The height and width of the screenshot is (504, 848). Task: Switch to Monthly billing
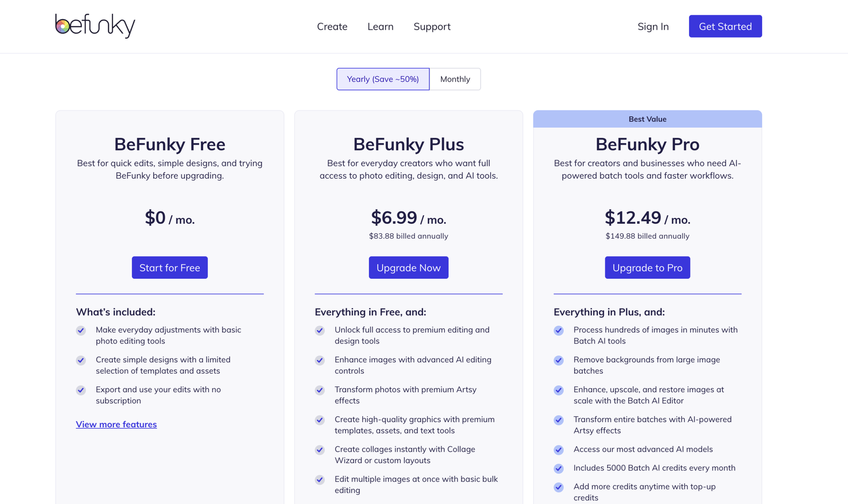(x=455, y=79)
